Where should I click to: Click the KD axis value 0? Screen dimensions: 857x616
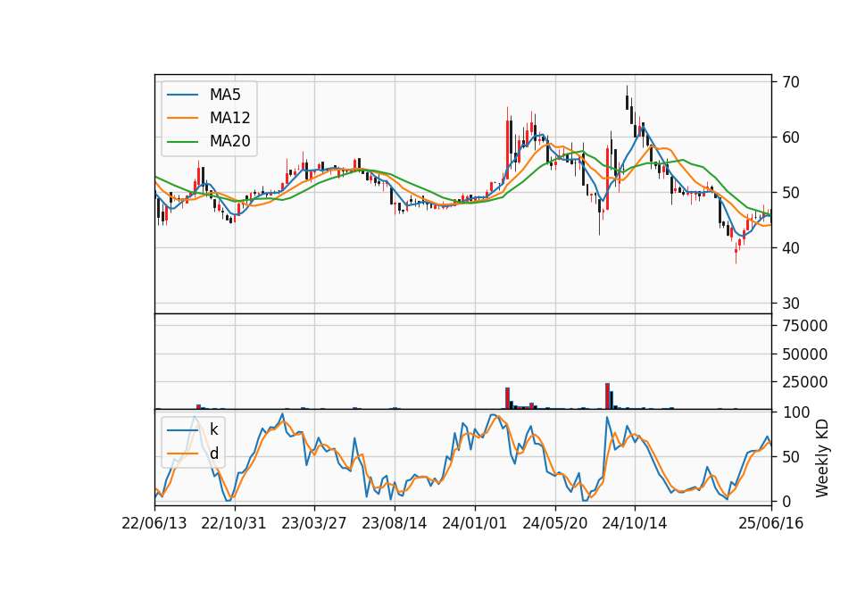pos(786,501)
